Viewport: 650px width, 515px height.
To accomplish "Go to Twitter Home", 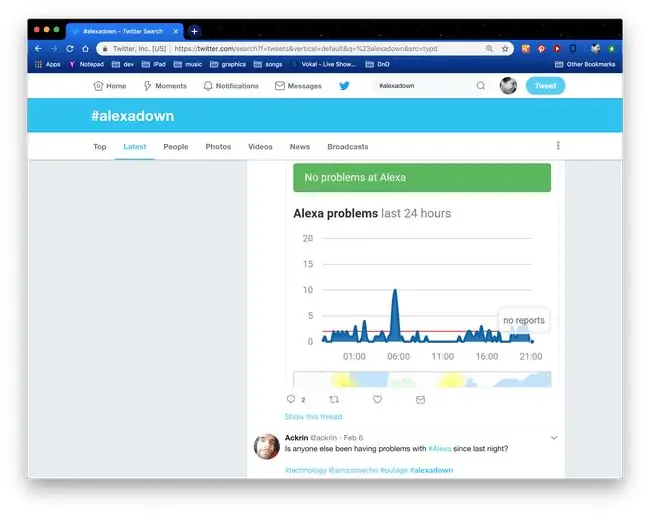I will tap(110, 86).
